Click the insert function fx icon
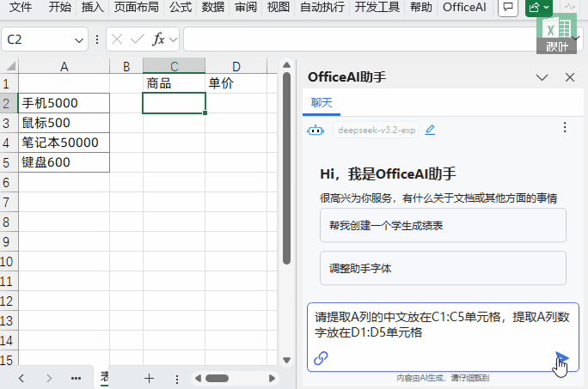This screenshot has height=389, width=588. 159,40
